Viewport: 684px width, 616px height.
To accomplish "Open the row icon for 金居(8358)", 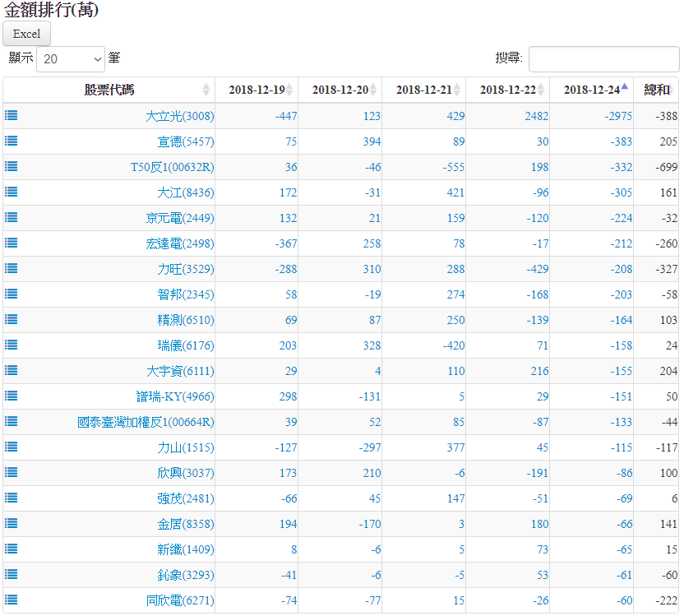I will pos(12,523).
